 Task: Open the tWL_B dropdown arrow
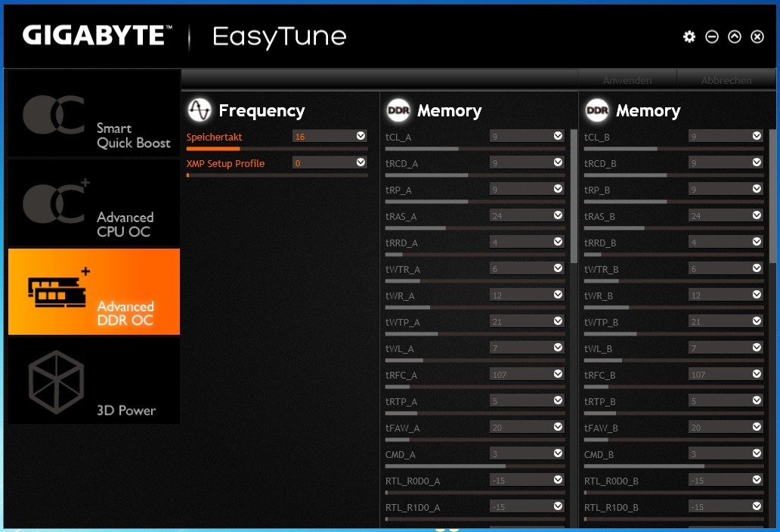click(757, 347)
